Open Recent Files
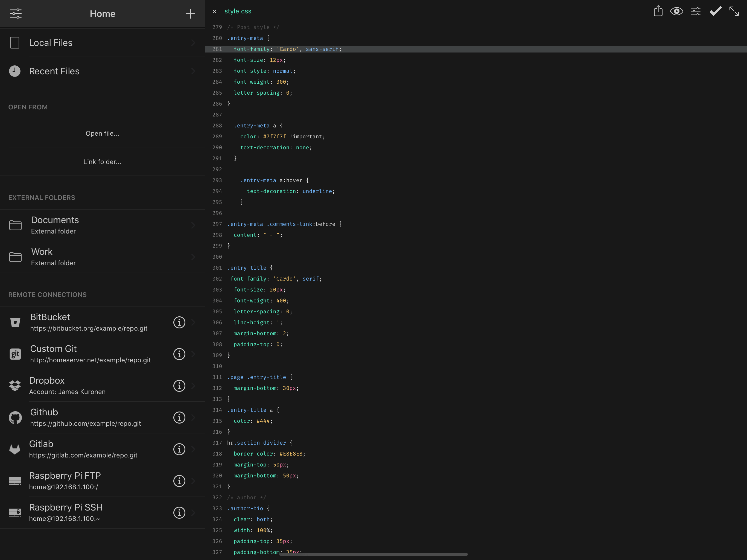This screenshot has height=560, width=747. [102, 71]
